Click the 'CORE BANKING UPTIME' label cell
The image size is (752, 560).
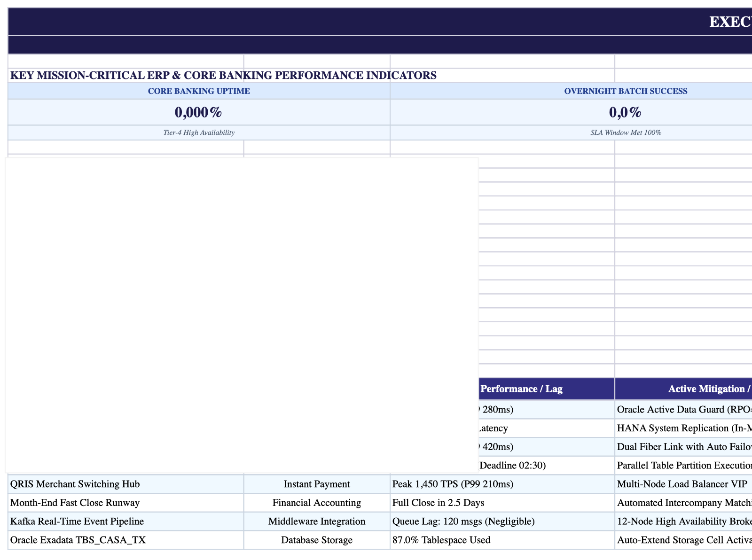click(x=199, y=91)
